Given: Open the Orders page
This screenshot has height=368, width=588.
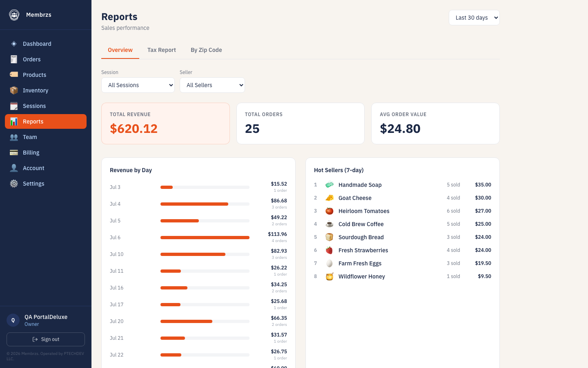Looking at the screenshot, I should pyautogui.click(x=46, y=59).
